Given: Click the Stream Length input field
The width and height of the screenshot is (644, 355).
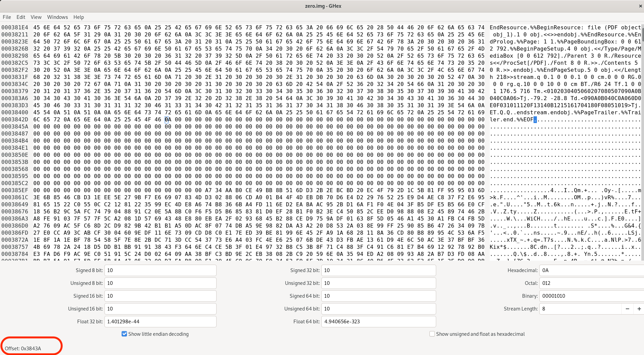Looking at the screenshot, I should point(580,309).
